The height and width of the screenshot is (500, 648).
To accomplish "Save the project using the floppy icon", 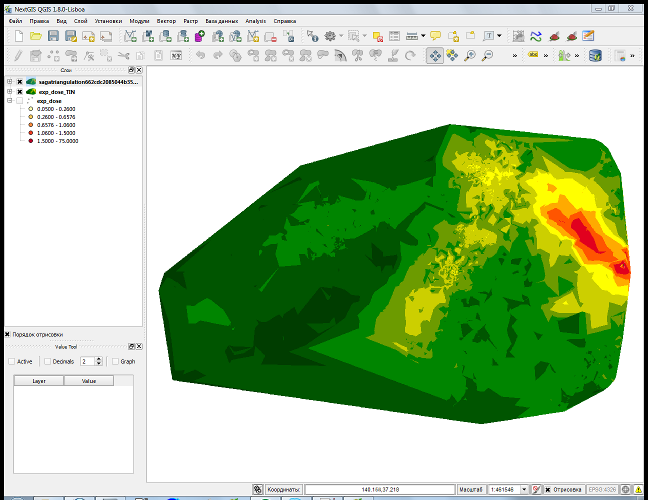I will point(53,35).
